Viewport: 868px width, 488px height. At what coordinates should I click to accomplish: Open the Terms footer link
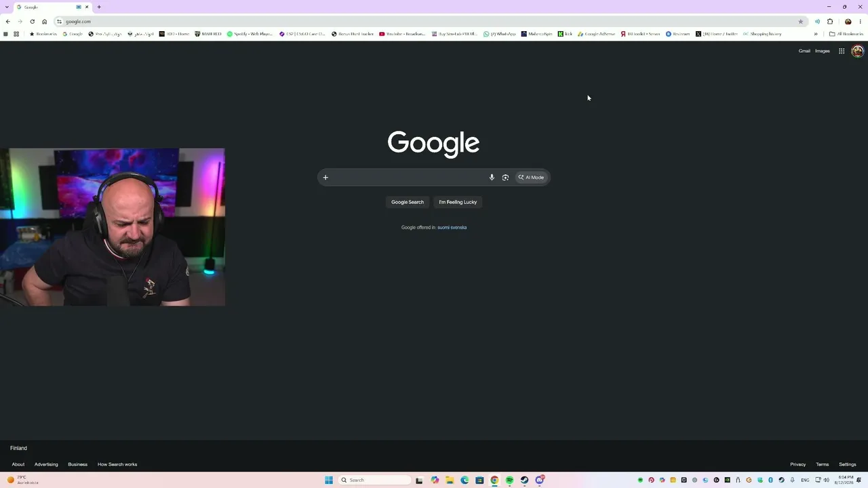click(x=823, y=464)
